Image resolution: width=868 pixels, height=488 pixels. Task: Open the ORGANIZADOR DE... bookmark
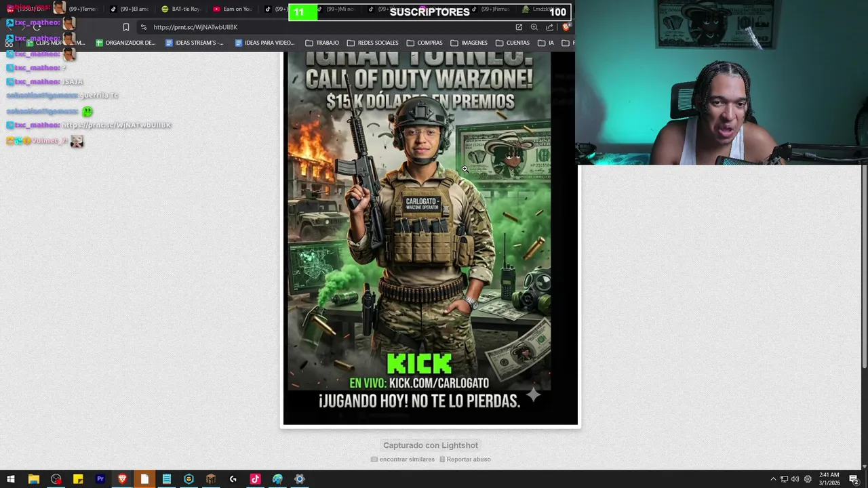click(125, 43)
